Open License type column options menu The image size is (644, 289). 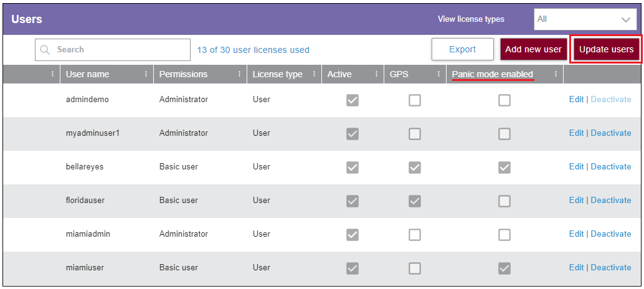tap(315, 74)
